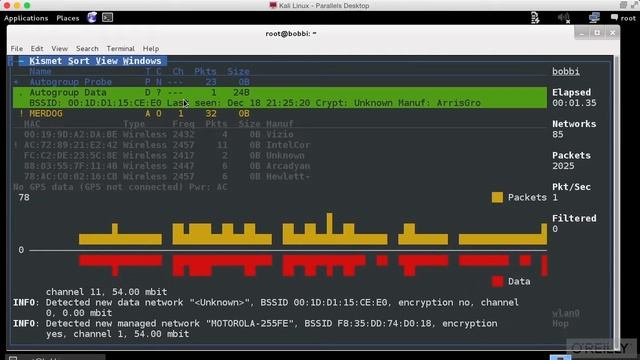
Task: Open the terminal File menu
Action: tap(17, 49)
